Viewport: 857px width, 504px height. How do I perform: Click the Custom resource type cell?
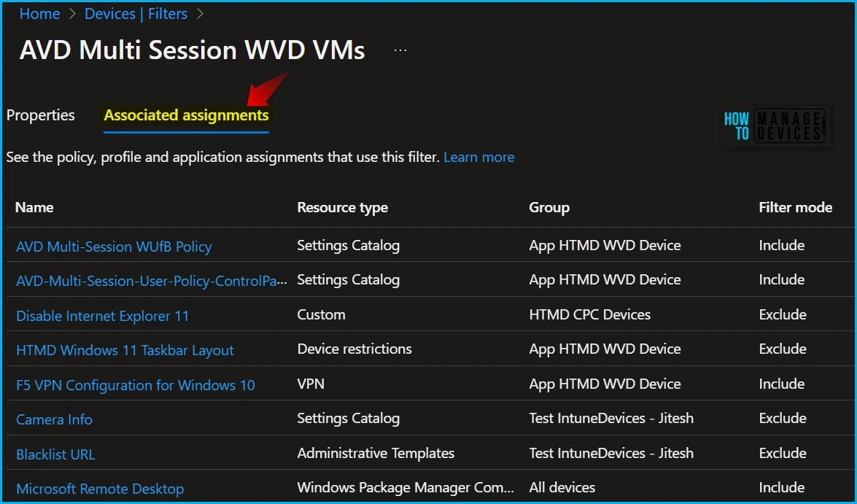coord(321,315)
